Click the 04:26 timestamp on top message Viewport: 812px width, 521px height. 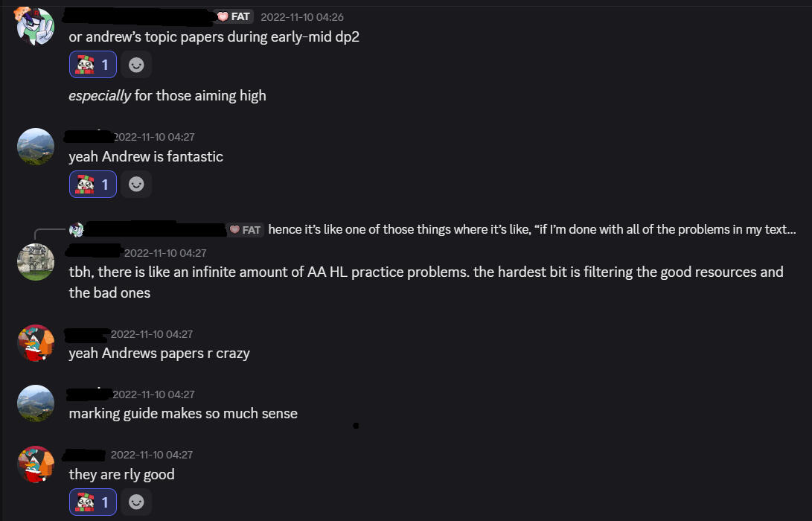coord(301,17)
